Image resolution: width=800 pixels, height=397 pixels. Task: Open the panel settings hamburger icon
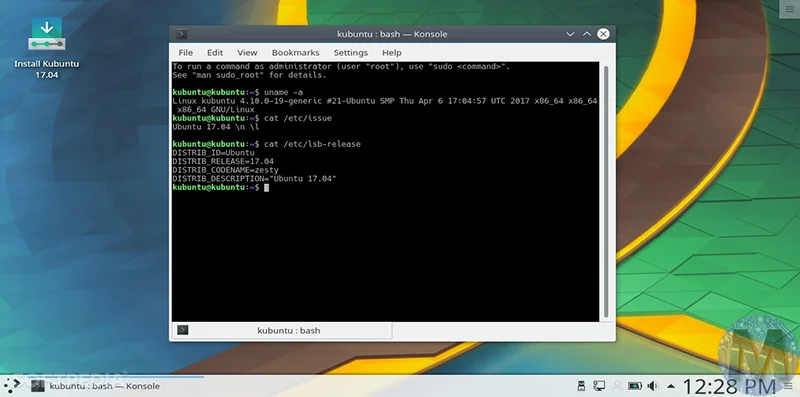789,386
